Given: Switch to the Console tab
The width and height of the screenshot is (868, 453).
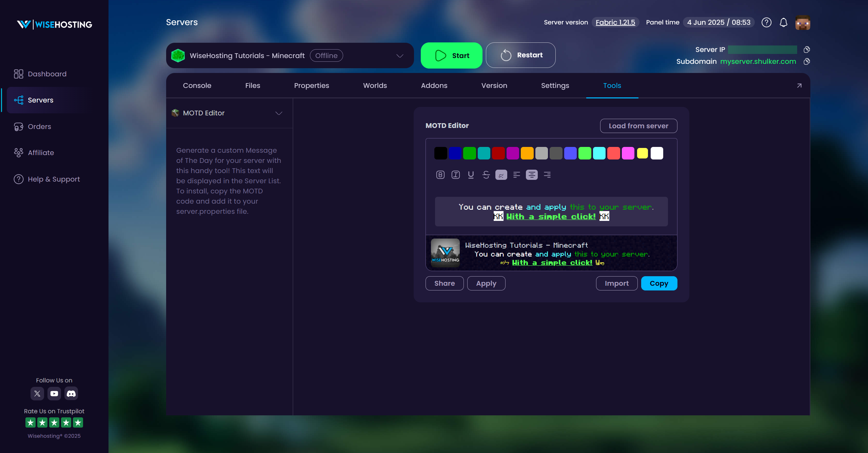Looking at the screenshot, I should coord(197,86).
